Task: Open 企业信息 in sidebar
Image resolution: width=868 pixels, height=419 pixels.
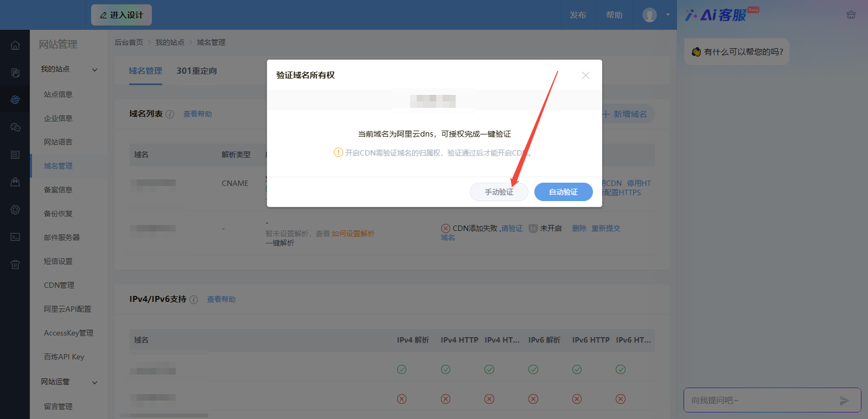Action: (58, 118)
